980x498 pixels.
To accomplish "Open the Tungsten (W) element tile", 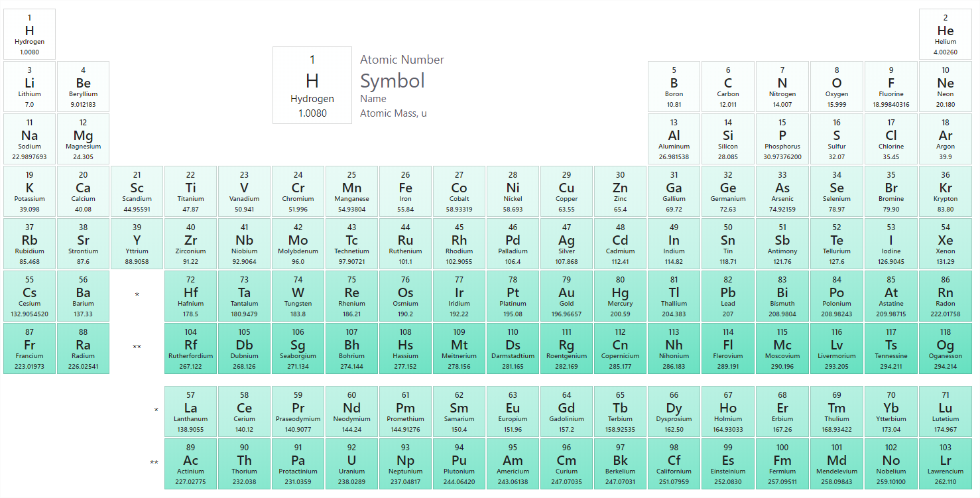I will [298, 296].
